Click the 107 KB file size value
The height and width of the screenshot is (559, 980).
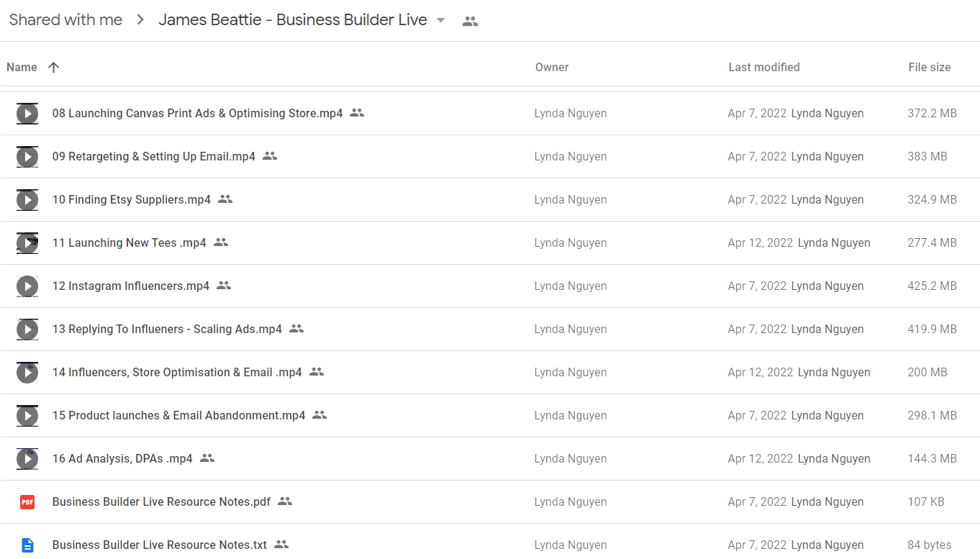tap(926, 501)
